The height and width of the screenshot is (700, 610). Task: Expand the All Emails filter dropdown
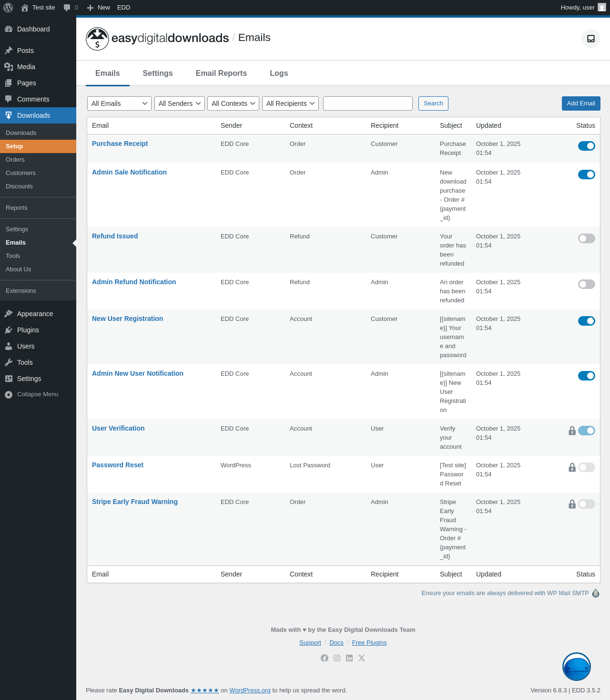click(119, 103)
